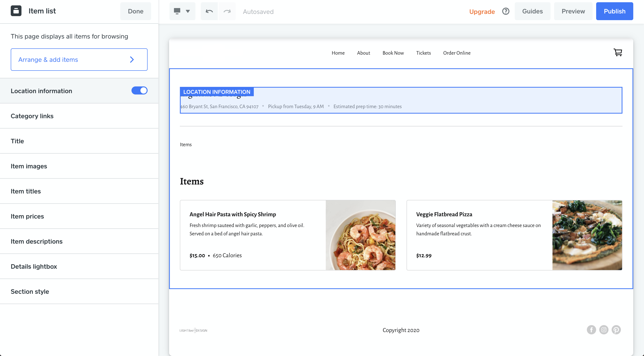Click the Instagram icon in the footer
The height and width of the screenshot is (356, 644).
604,330
